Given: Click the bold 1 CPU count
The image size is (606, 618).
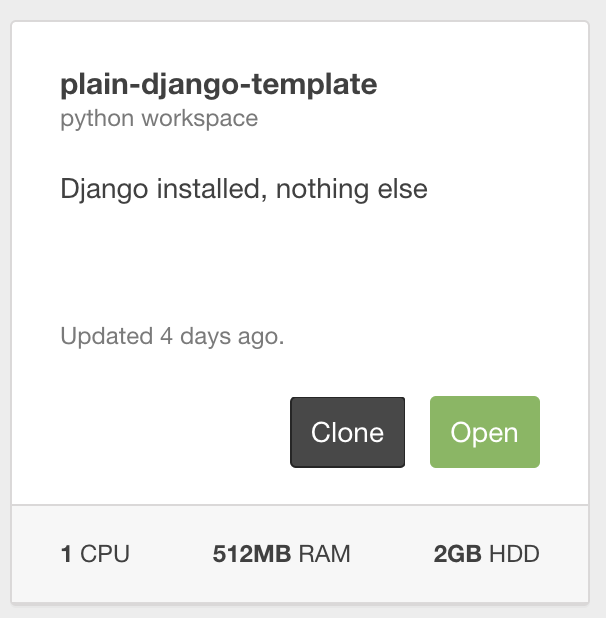Looking at the screenshot, I should (x=66, y=553).
